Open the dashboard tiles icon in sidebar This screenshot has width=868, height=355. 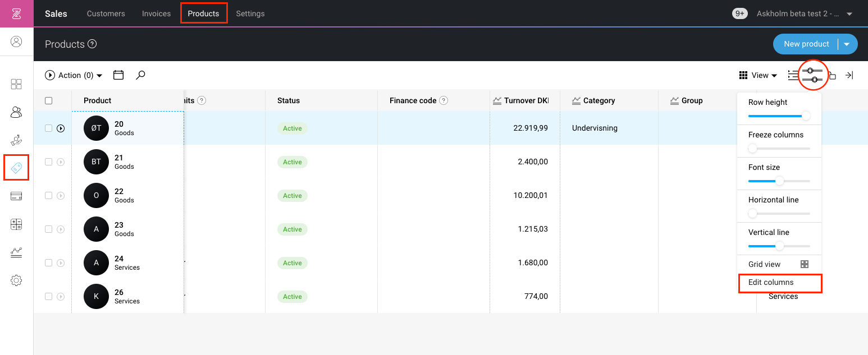[16, 84]
